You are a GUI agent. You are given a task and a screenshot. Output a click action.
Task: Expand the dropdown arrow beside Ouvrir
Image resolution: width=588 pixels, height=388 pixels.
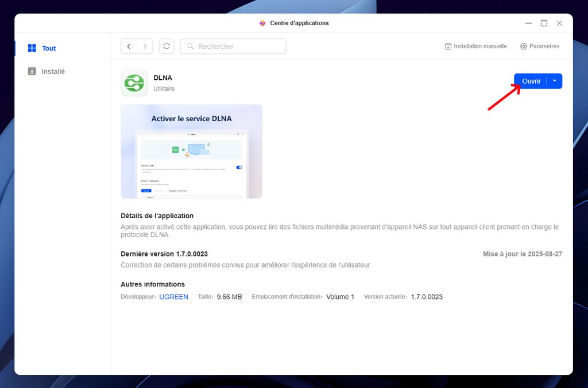(x=554, y=81)
